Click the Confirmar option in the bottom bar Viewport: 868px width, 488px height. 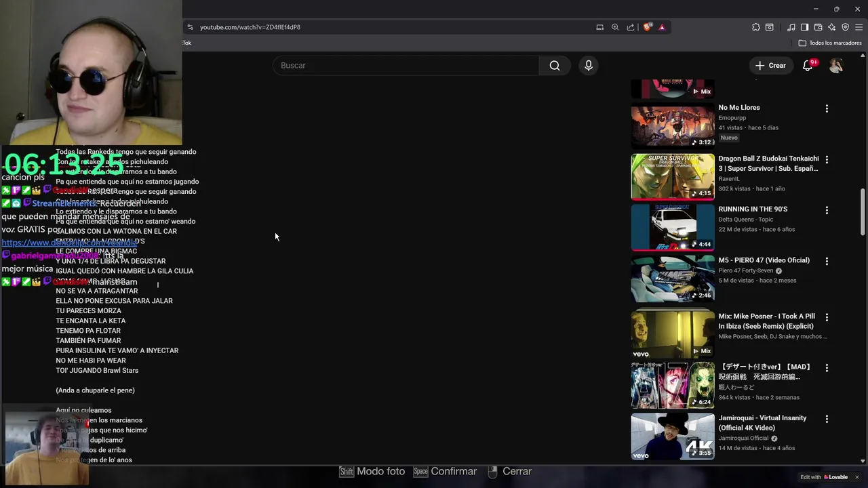pyautogui.click(x=445, y=471)
